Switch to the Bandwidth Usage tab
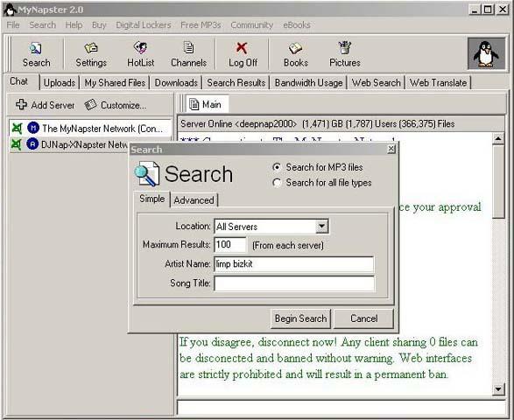Viewport: 514px width, 420px height. click(308, 82)
